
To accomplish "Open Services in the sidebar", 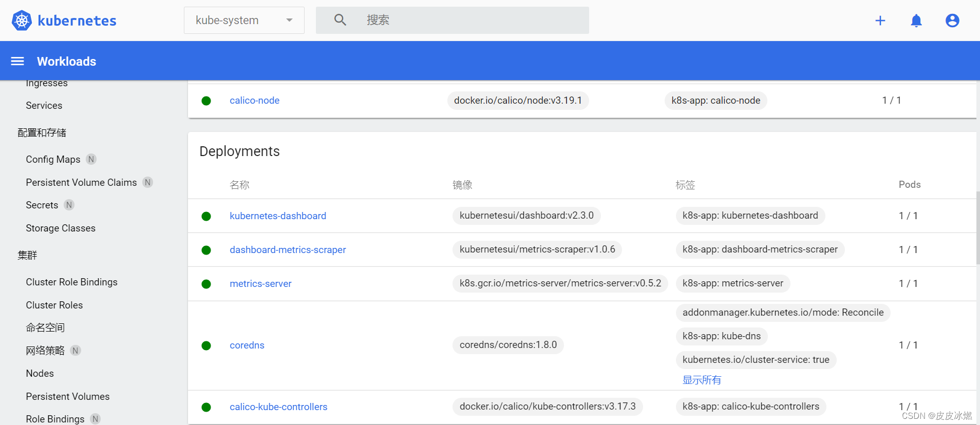I will click(44, 105).
